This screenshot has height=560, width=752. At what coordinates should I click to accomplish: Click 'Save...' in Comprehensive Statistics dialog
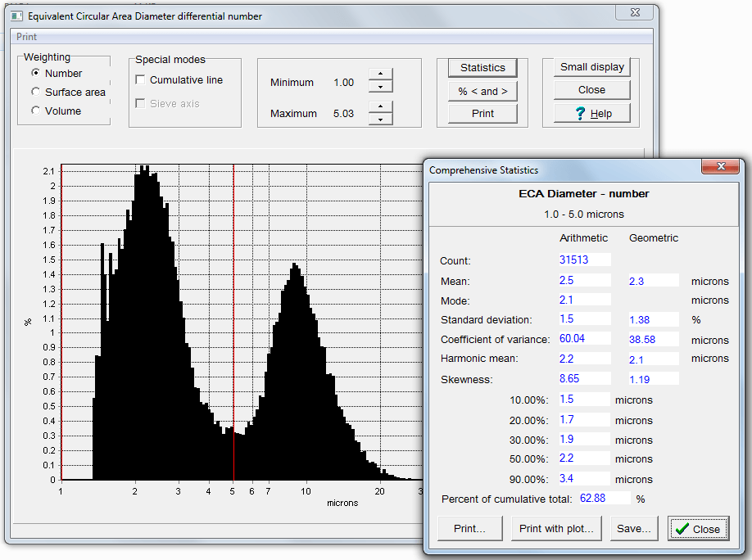[634, 529]
